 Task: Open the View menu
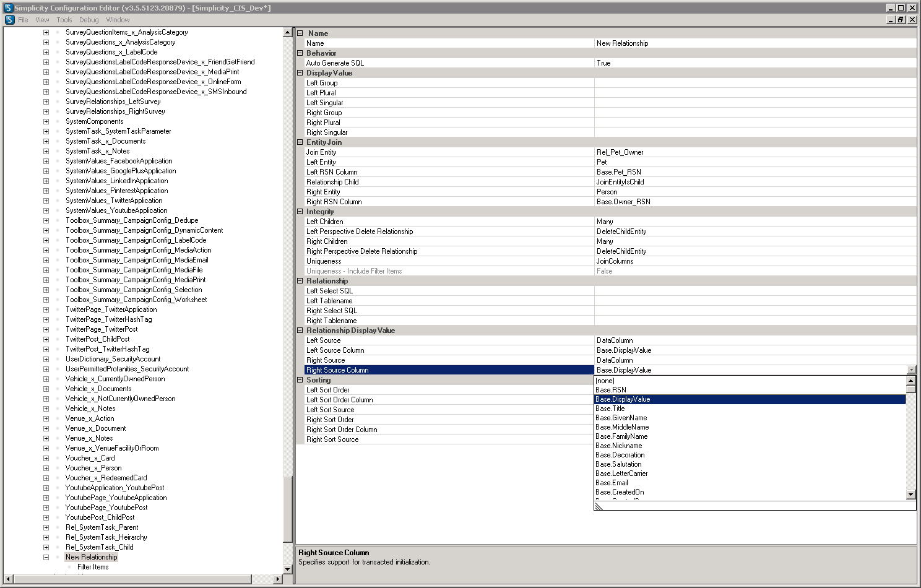[42, 20]
